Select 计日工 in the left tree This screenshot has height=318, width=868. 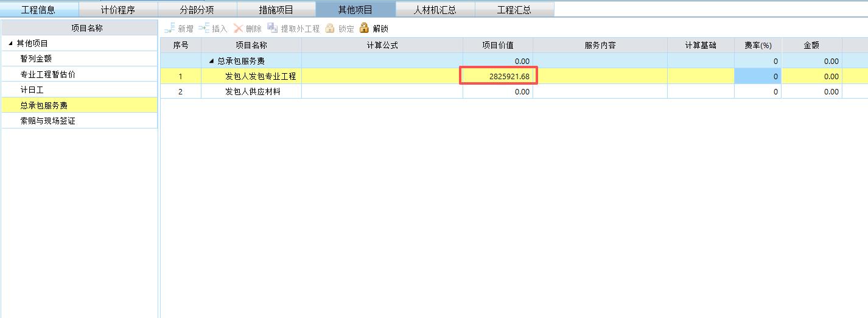32,90
